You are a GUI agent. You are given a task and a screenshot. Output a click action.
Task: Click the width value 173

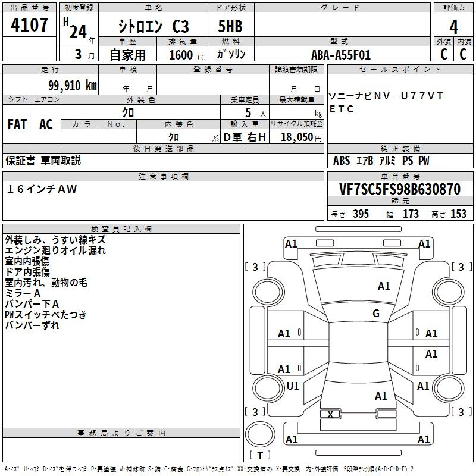[411, 214]
